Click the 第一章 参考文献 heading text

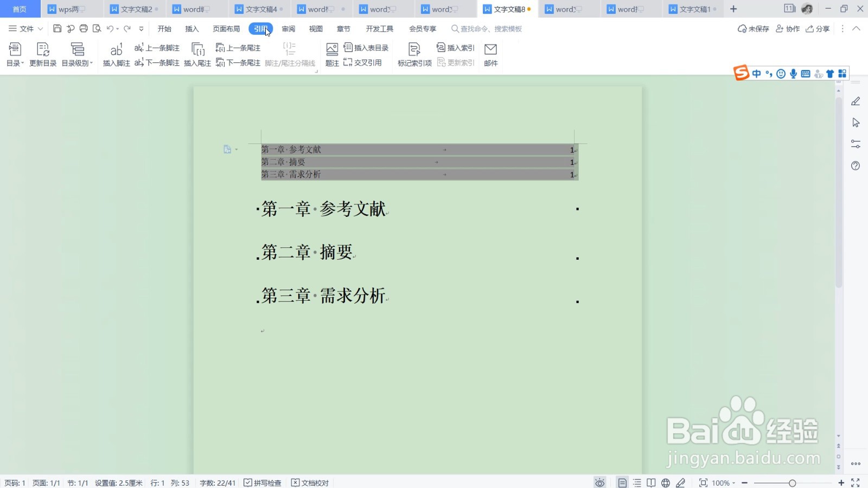coord(323,209)
